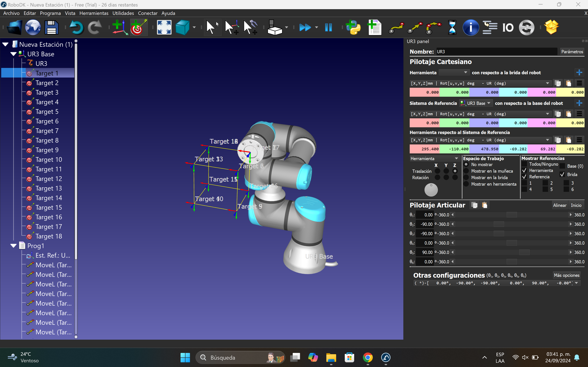This screenshot has height=367, width=588.
Task: Open the UR3 Base reference dropdown
Action: 476,103
